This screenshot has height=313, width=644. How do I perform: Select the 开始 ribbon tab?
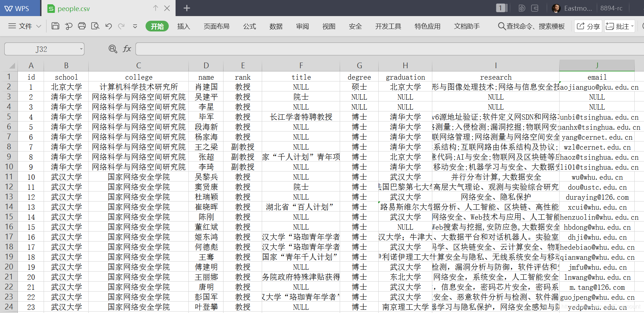pyautogui.click(x=157, y=26)
